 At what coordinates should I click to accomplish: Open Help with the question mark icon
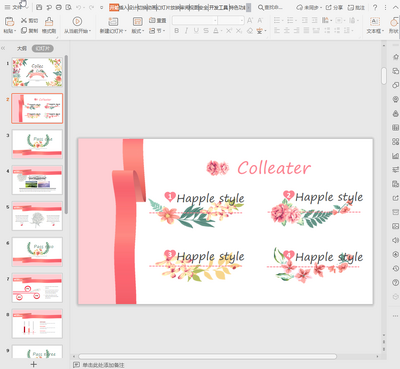375,7
